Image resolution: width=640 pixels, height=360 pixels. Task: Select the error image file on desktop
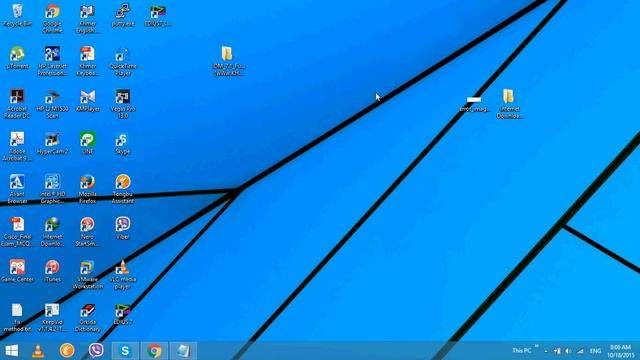point(474,103)
